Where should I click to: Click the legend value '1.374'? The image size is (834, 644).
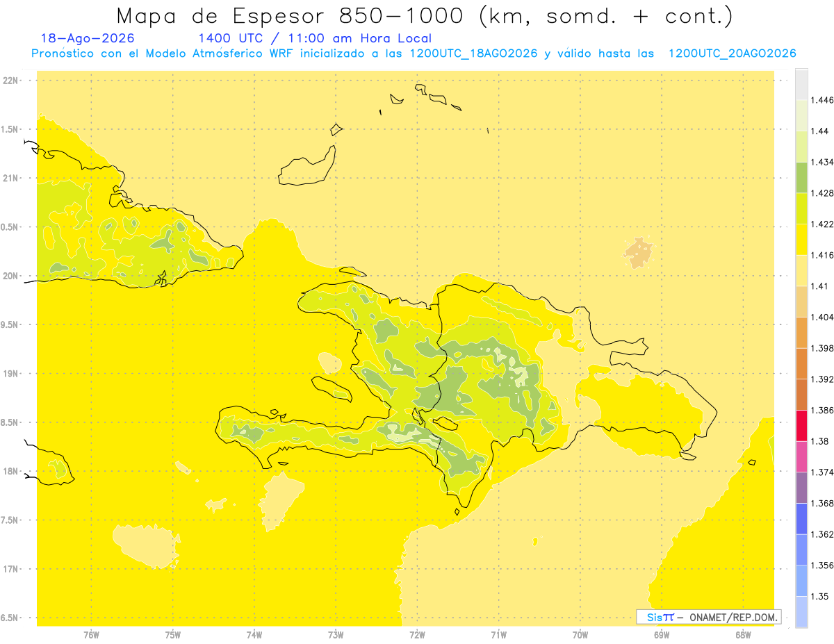[x=822, y=472]
